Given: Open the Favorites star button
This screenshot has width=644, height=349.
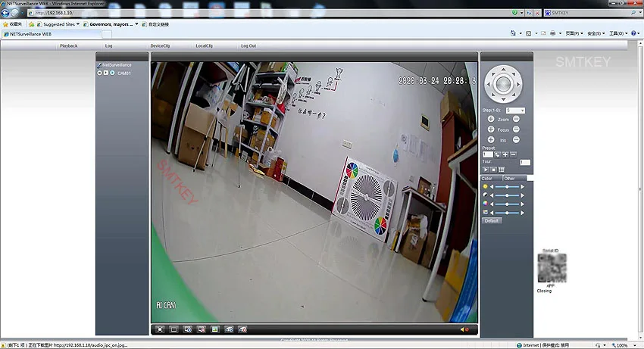Looking at the screenshot, I should tap(12, 24).
